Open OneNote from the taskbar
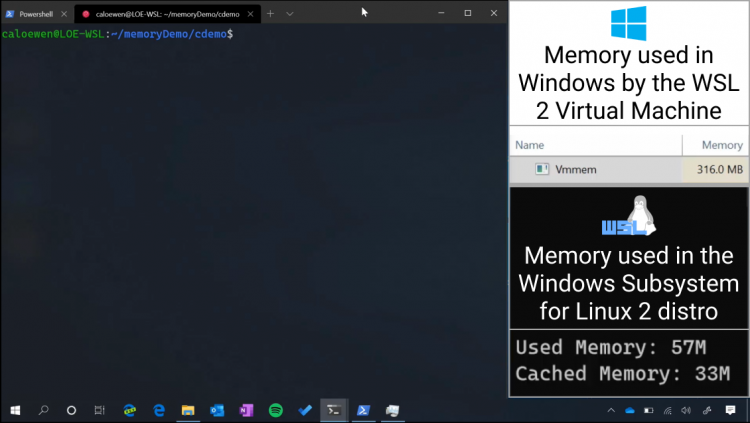 [x=247, y=410]
